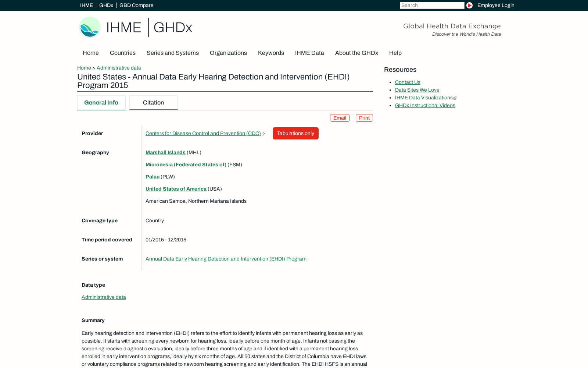Image resolution: width=588 pixels, height=368 pixels.
Task: Click the 'Time period covered' field label
Action: pyautogui.click(x=107, y=240)
